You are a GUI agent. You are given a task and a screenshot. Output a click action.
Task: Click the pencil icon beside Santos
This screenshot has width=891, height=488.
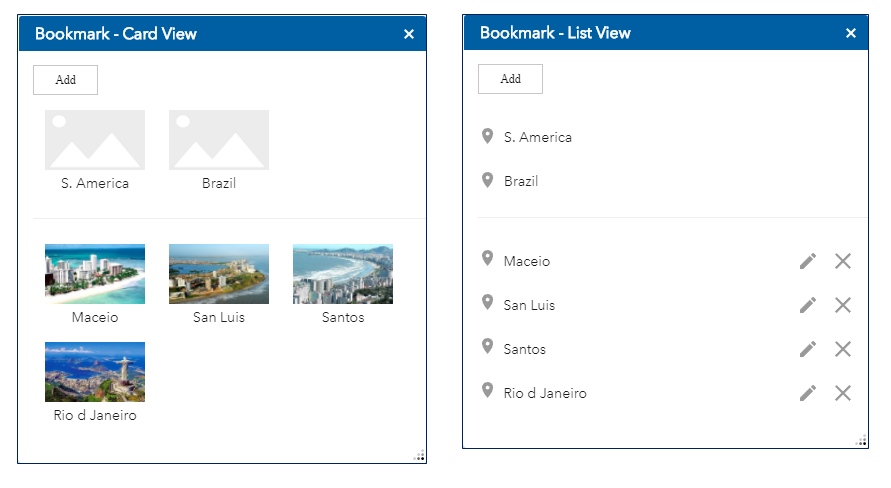coord(808,349)
